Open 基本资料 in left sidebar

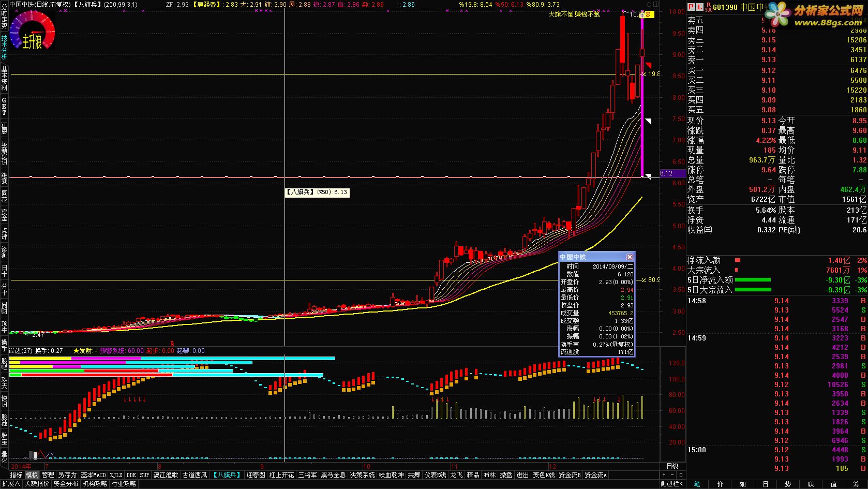click(x=4, y=78)
